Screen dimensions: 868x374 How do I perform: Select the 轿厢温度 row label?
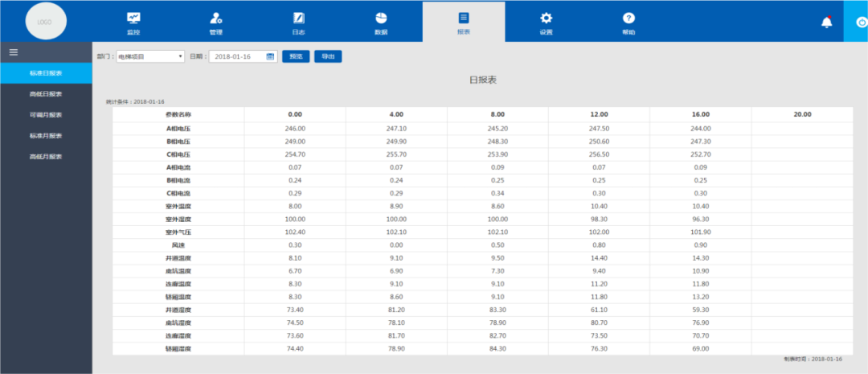pyautogui.click(x=178, y=297)
